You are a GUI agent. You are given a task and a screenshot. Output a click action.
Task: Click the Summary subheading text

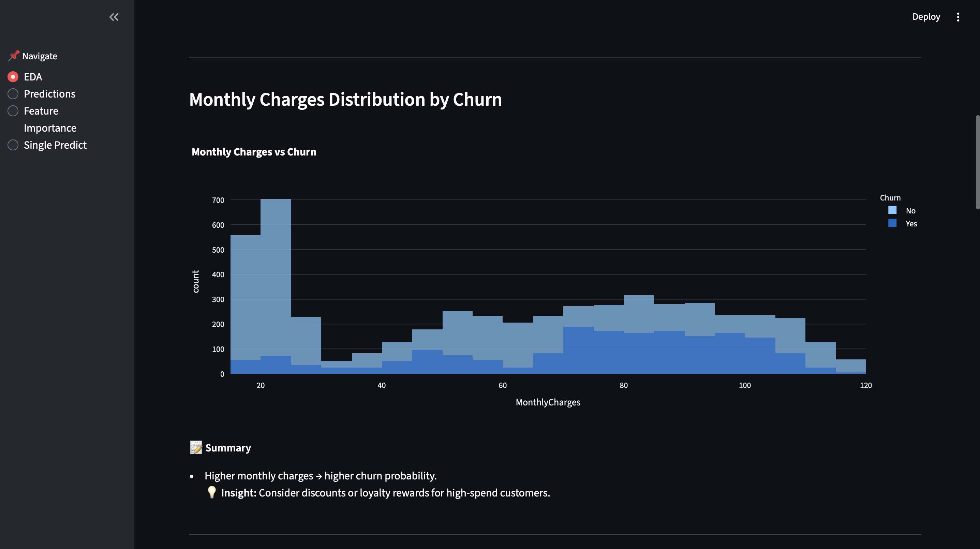click(x=228, y=448)
